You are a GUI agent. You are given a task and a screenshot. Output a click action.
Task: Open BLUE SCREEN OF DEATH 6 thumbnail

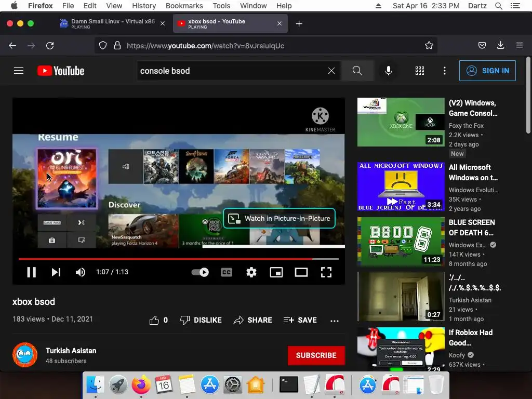[401, 242]
